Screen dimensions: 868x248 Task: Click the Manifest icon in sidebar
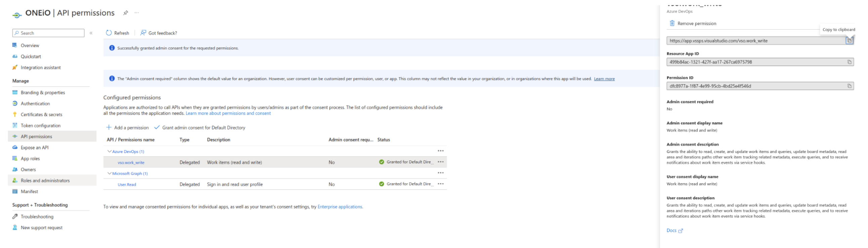coord(15,192)
